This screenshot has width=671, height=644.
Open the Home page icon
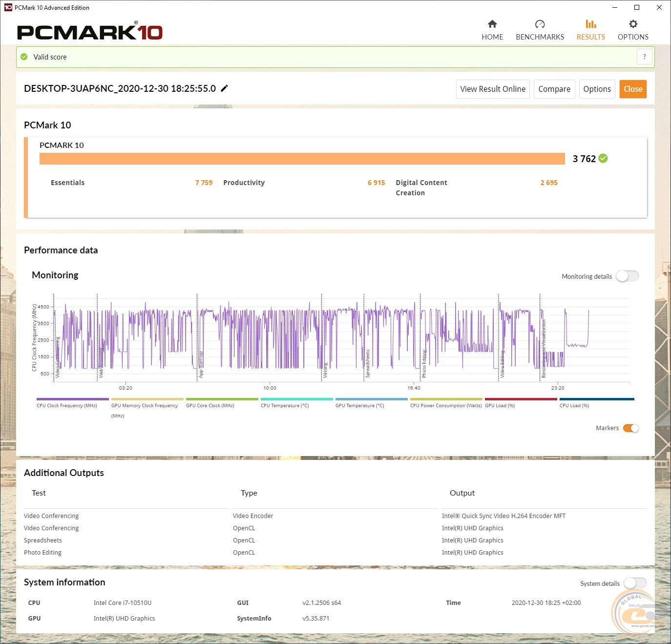[492, 24]
